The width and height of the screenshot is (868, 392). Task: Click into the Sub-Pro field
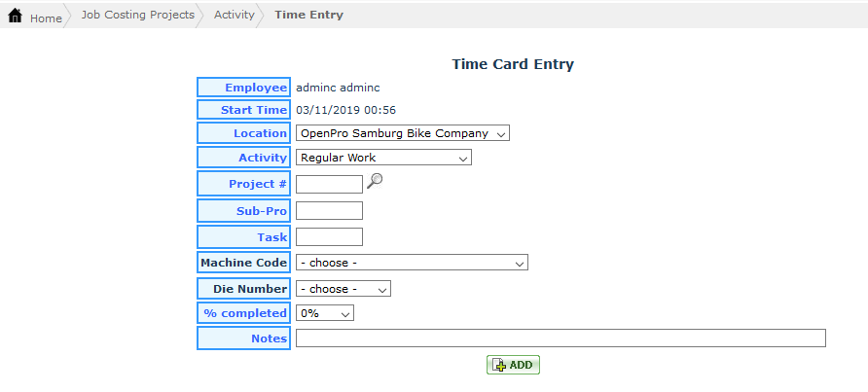[329, 211]
